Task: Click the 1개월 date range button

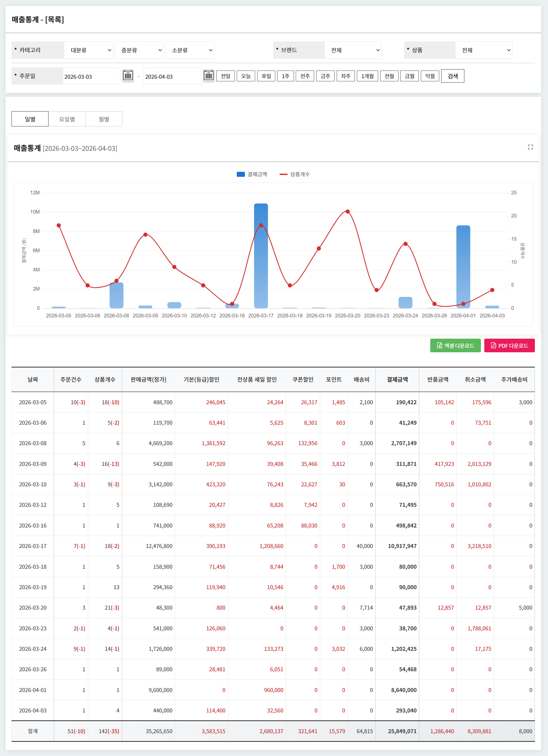Action: click(367, 76)
